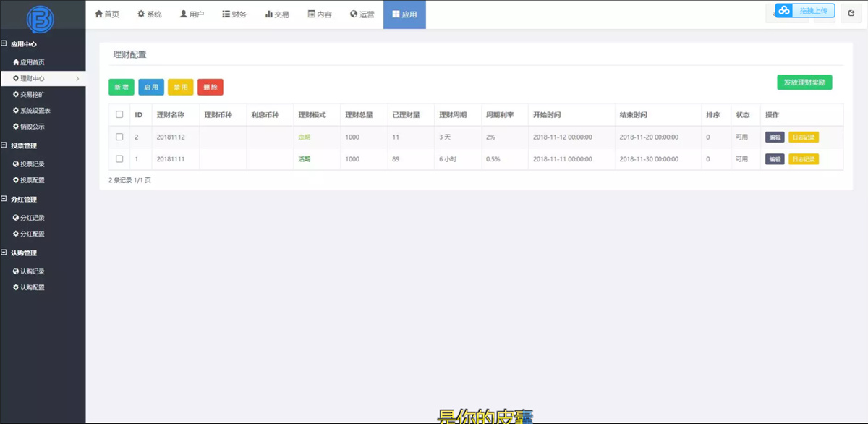Check the row checkbox for ID 2

click(x=120, y=135)
